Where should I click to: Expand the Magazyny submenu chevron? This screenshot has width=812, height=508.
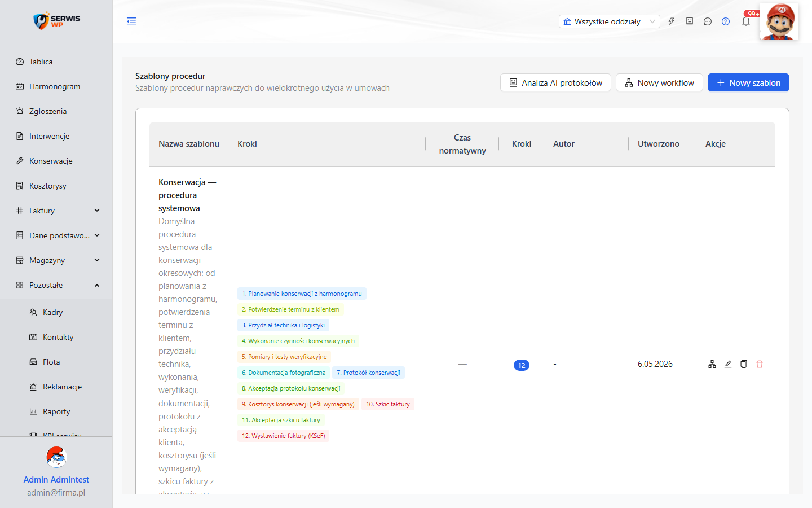coord(97,260)
